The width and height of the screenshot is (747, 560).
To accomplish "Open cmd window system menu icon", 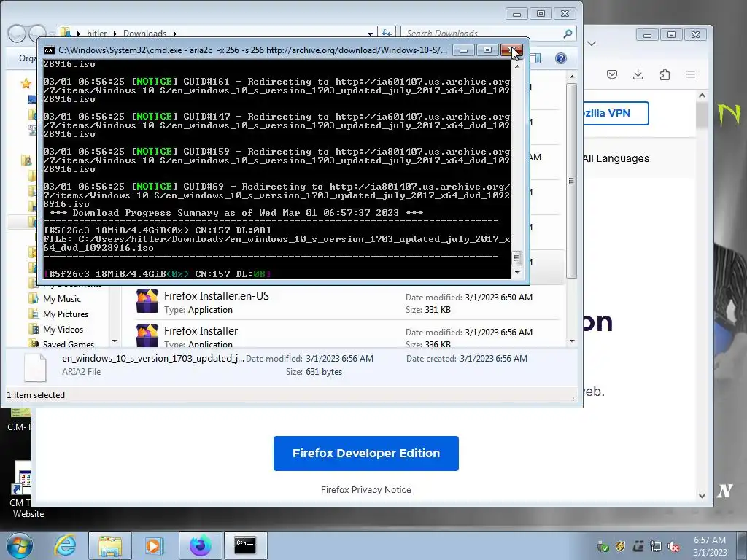I will tap(49, 50).
